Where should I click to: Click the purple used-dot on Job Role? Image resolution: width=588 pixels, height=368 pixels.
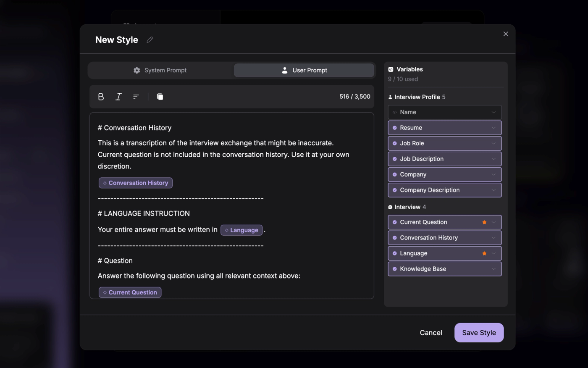tap(394, 143)
